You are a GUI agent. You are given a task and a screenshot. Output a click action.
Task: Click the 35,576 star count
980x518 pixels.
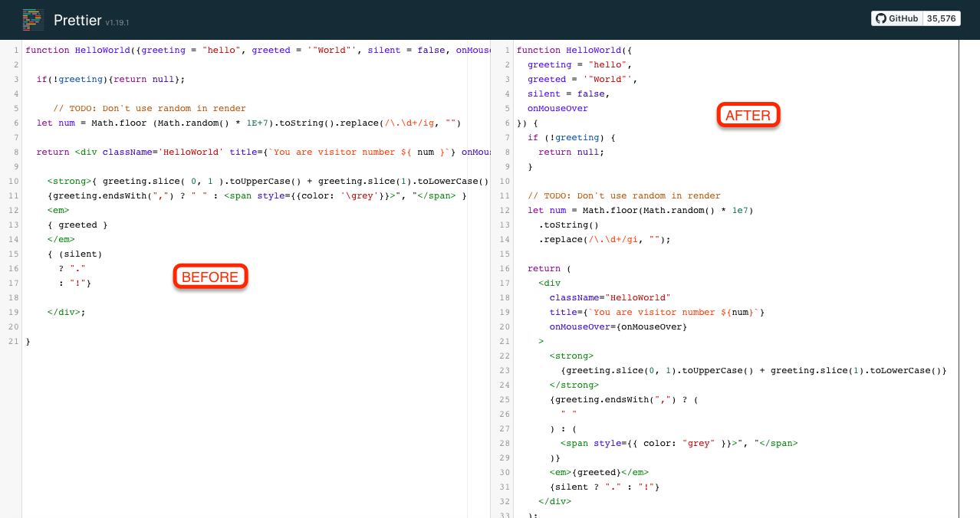[x=941, y=18]
